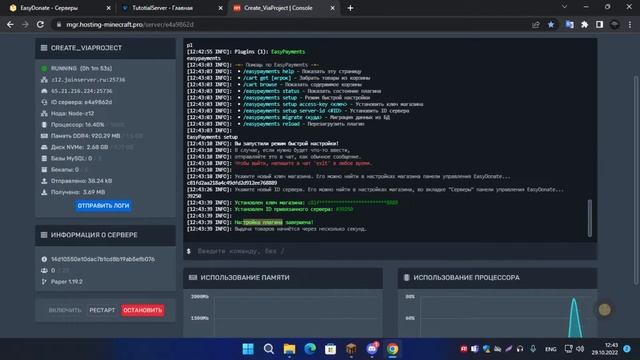Viewport: 640px width, 360px height.
Task: Open Windows taskbar search
Action: pos(269,349)
